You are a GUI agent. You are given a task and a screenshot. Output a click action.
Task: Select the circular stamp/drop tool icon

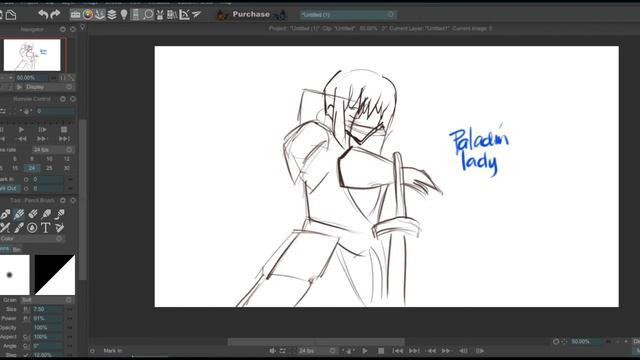point(32,228)
